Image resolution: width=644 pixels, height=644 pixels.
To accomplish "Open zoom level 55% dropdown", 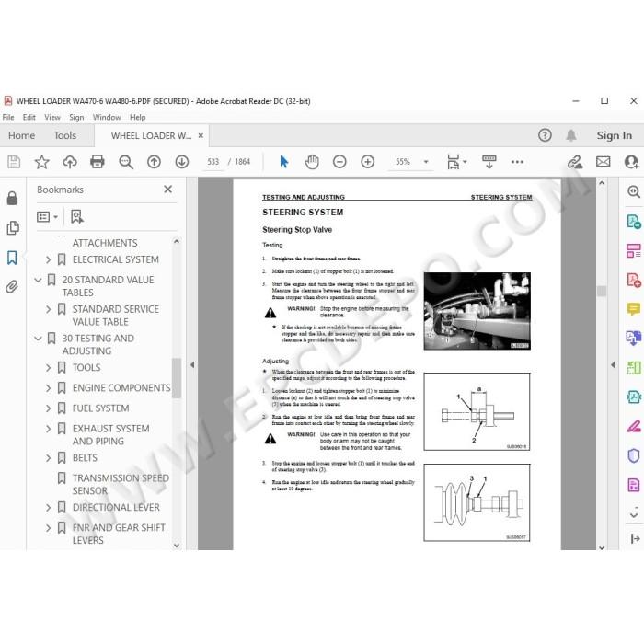I will pyautogui.click(x=426, y=162).
